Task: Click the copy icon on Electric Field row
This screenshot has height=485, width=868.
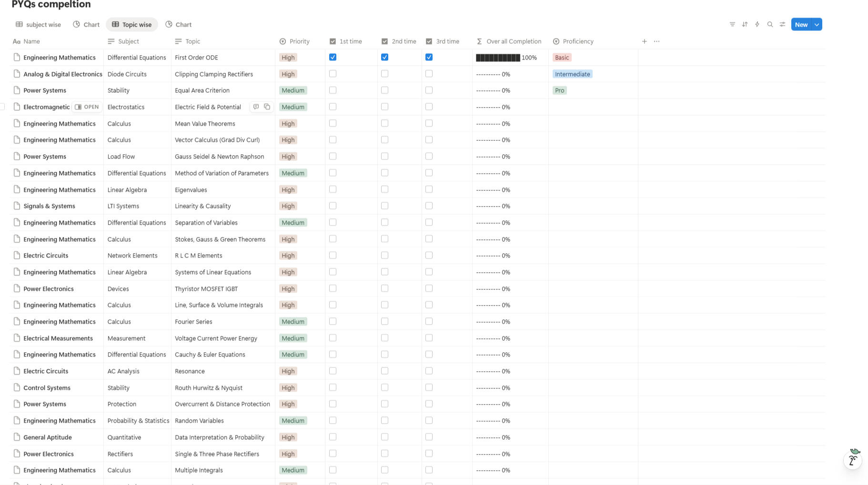Action: pyautogui.click(x=267, y=107)
